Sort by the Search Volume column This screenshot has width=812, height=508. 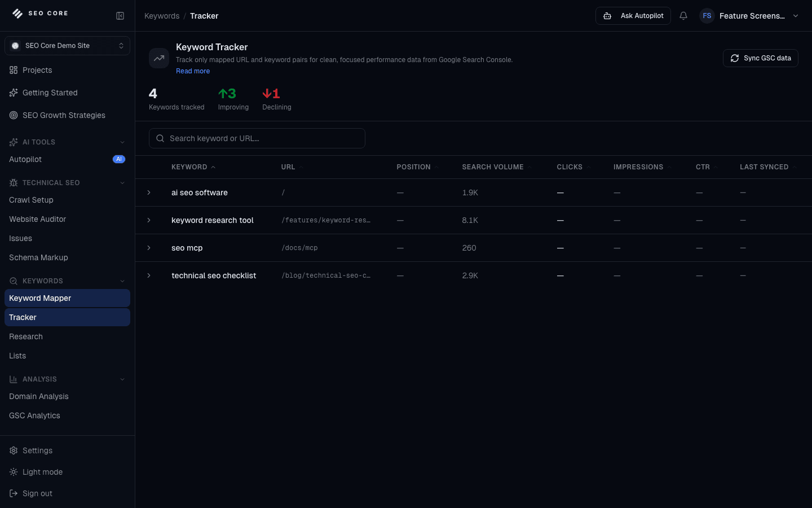pos(497,167)
